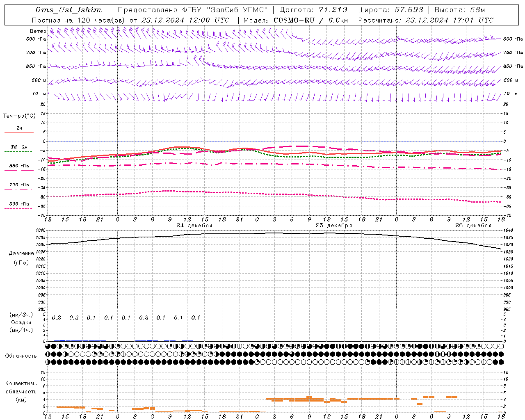Viewport: 525px width, 420px height.
Task: Click the Рассчитано: 23.12.2024 17:01 UTC text
Action: tap(426, 20)
